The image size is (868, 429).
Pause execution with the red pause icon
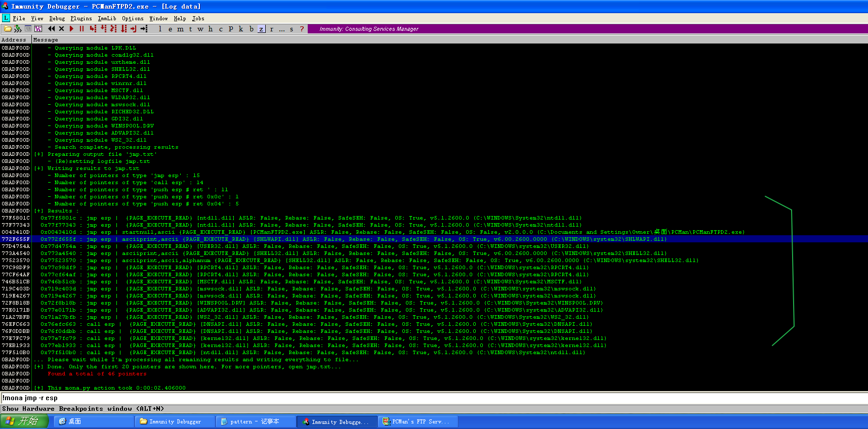tap(81, 29)
